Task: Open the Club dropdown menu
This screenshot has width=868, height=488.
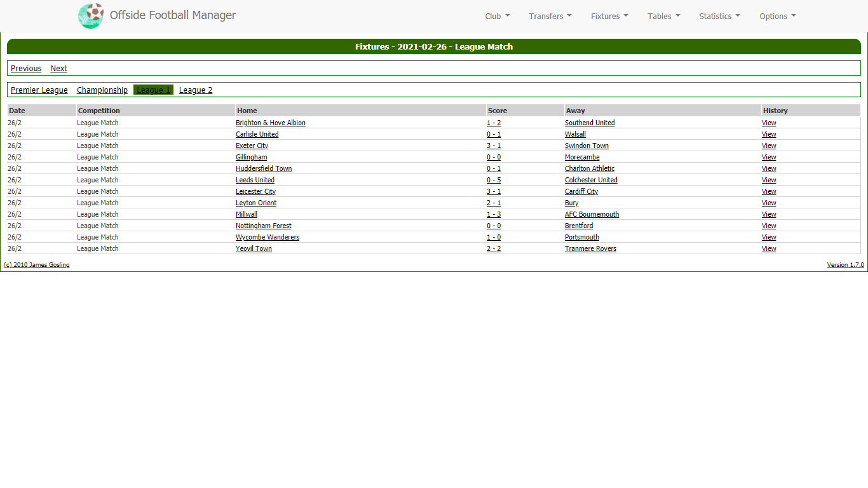Action: click(x=497, y=17)
